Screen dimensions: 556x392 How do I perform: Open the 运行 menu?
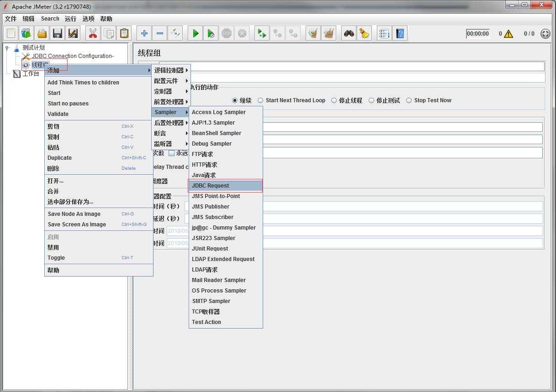coord(70,19)
